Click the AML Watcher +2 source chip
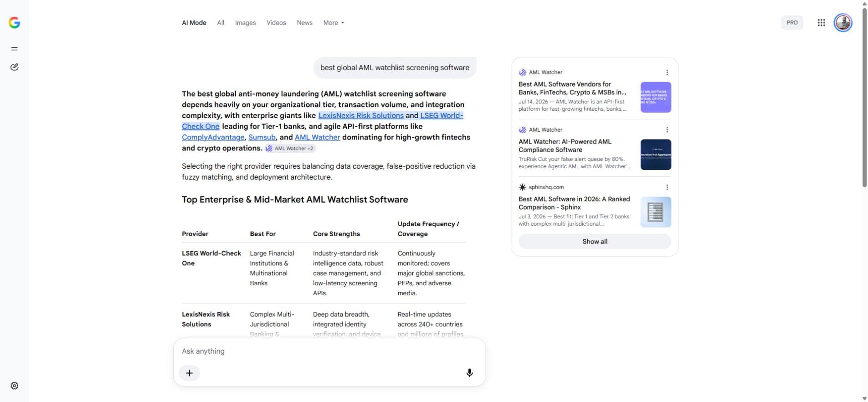The height and width of the screenshot is (402, 868). coord(290,148)
